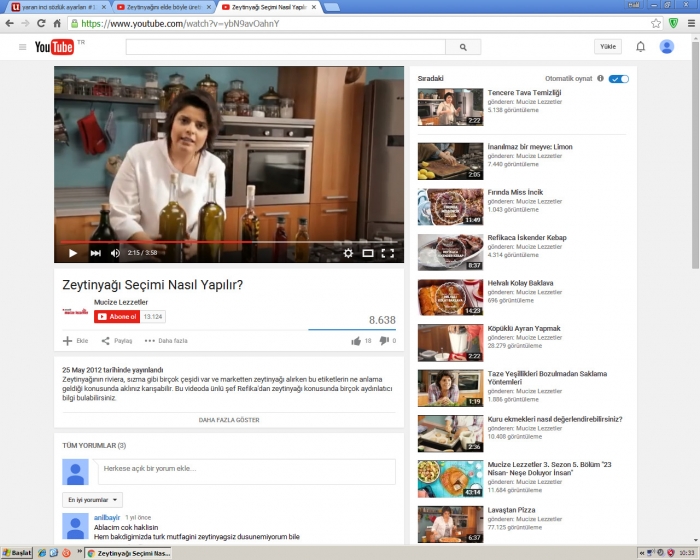The image size is (700, 560).
Task: Open the Mucize Lezzetler channel link
Action: [121, 302]
